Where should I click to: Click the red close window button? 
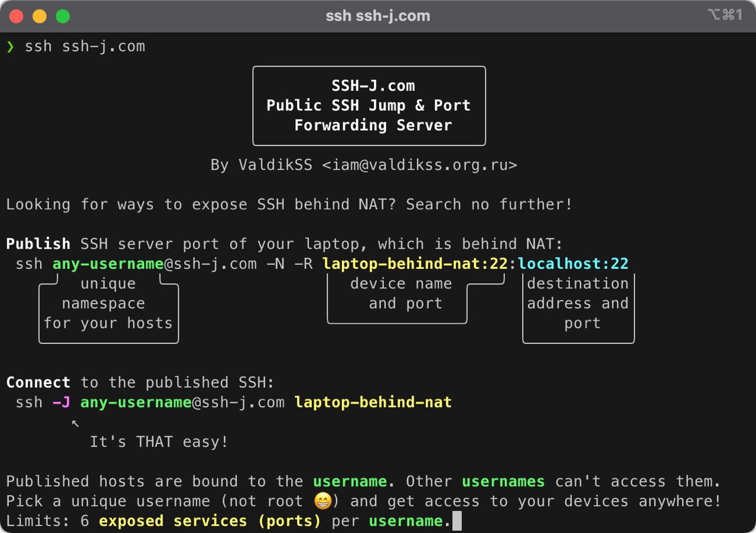(x=16, y=17)
